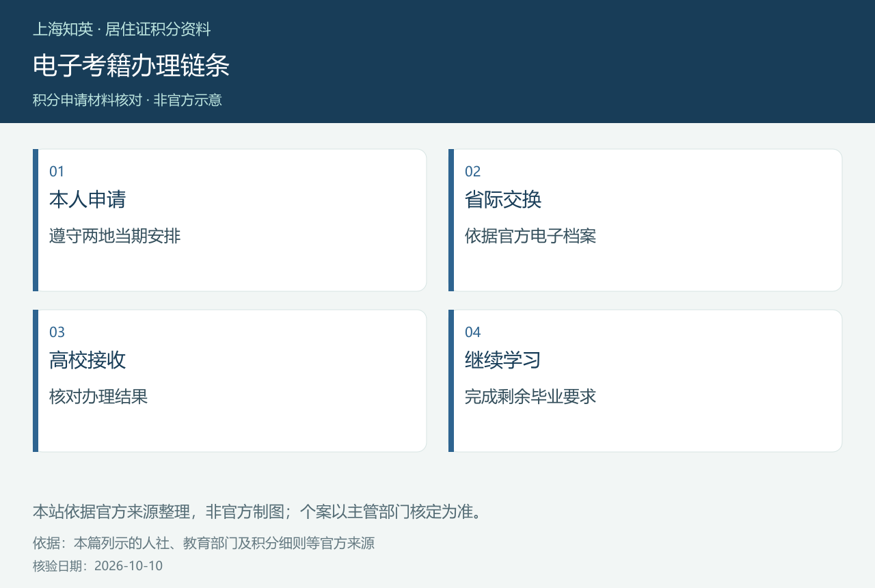
Task: Click the subtitle 积分申请材料核对 · 非官方示意
Action: [127, 100]
